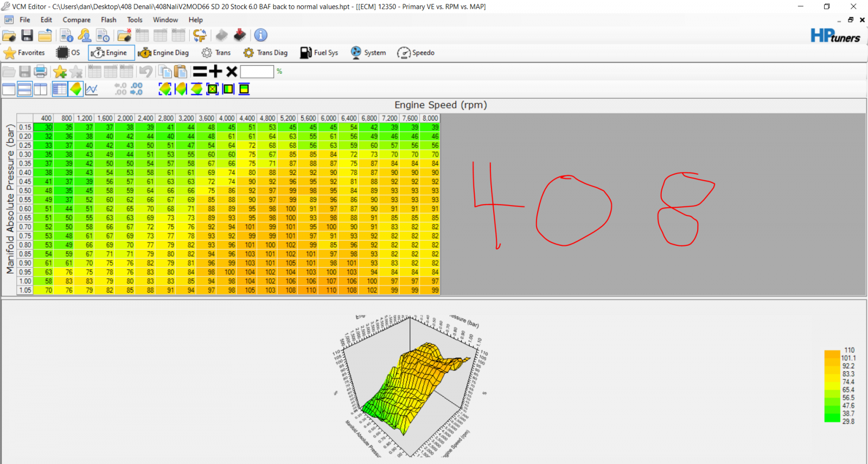Open the Speedo section
The height and width of the screenshot is (464, 868).
tap(416, 53)
